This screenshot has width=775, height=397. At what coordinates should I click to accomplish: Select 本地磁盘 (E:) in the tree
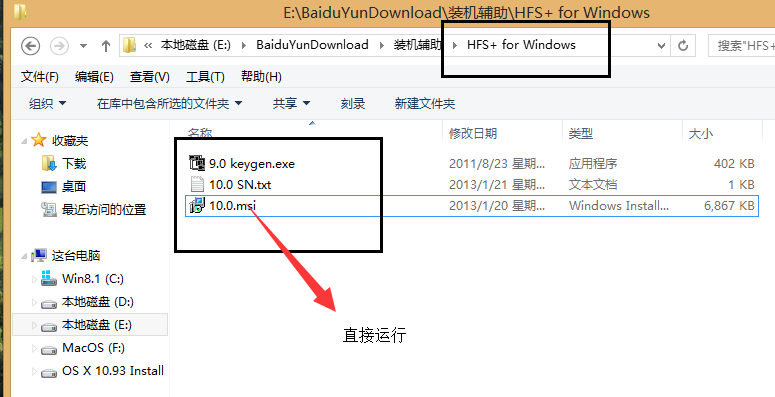point(97,325)
